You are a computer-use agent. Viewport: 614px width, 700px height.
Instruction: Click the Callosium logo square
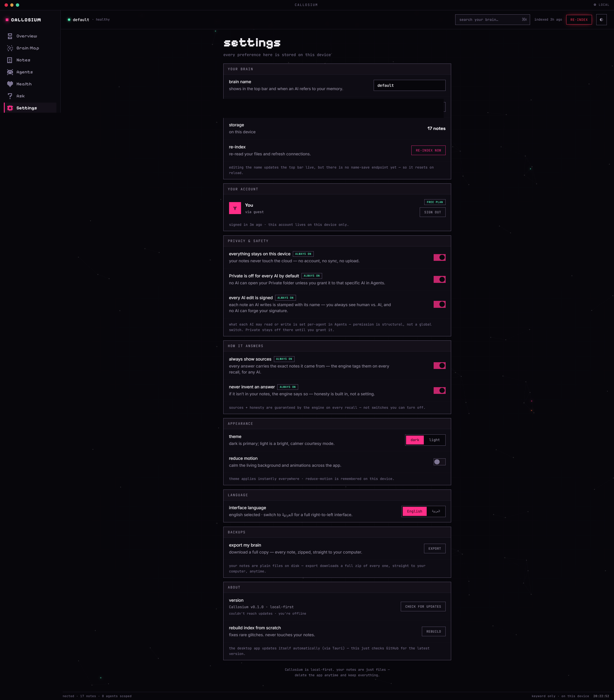tap(7, 20)
